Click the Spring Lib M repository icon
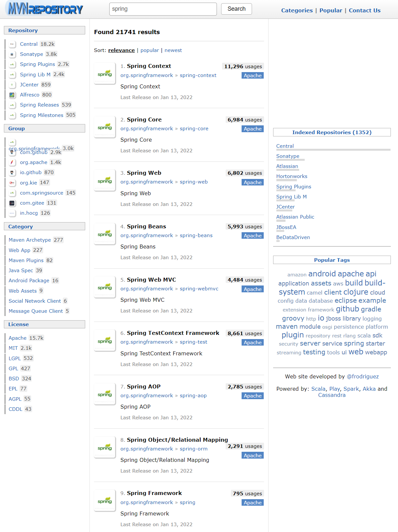Image resolution: width=398 pixels, height=532 pixels. tap(12, 75)
